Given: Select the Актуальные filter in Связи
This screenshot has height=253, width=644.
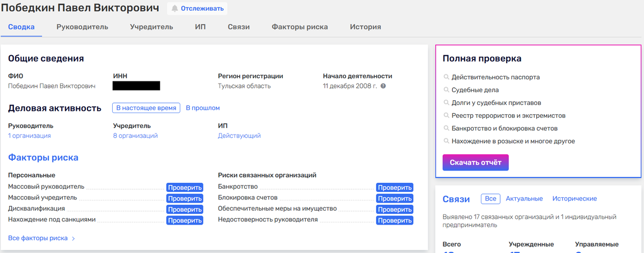Looking at the screenshot, I should [524, 199].
